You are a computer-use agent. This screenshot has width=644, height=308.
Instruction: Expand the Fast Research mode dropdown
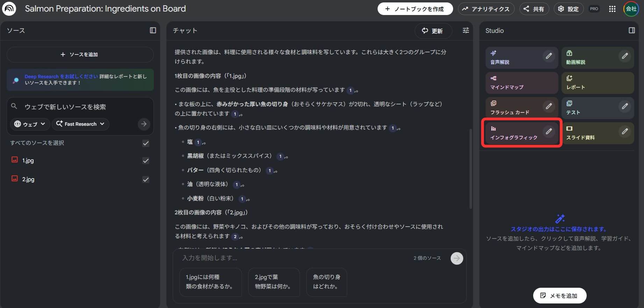[80, 124]
